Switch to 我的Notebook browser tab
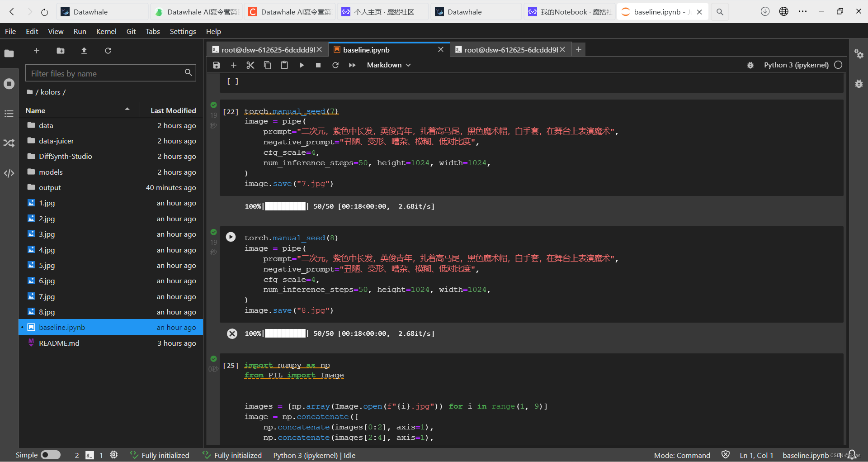Viewport: 868px width, 462px height. [570, 12]
